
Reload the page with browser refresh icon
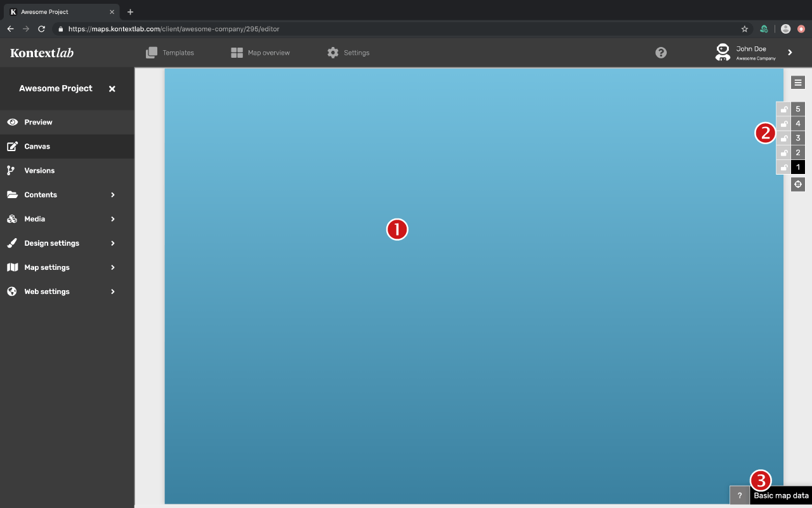42,29
